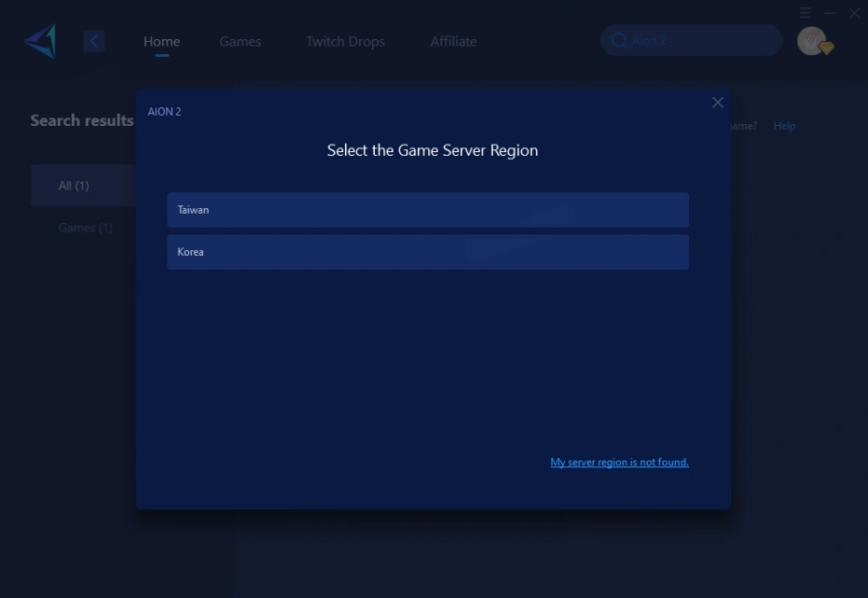Close the Select Game Server Region dialog
The image size is (868, 598).
(718, 103)
